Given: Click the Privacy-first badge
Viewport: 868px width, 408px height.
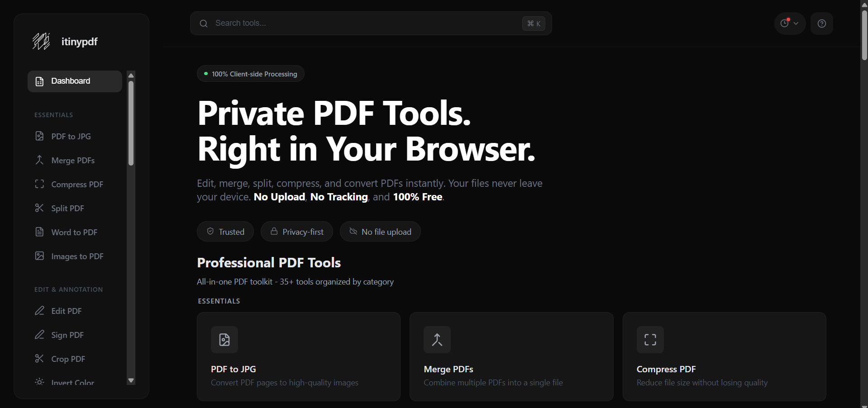Looking at the screenshot, I should click(296, 231).
